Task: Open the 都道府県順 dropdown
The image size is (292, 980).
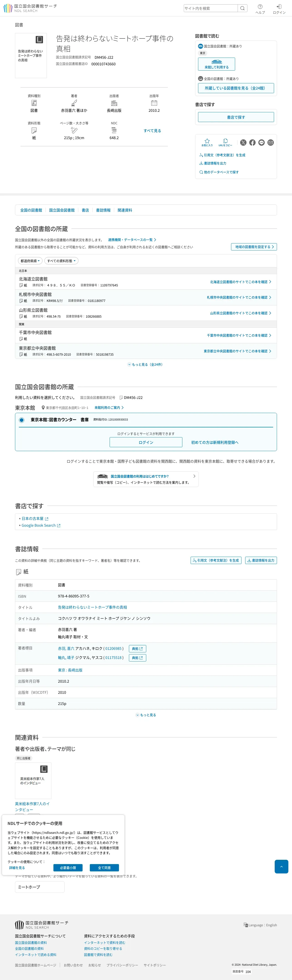Action: (30, 261)
